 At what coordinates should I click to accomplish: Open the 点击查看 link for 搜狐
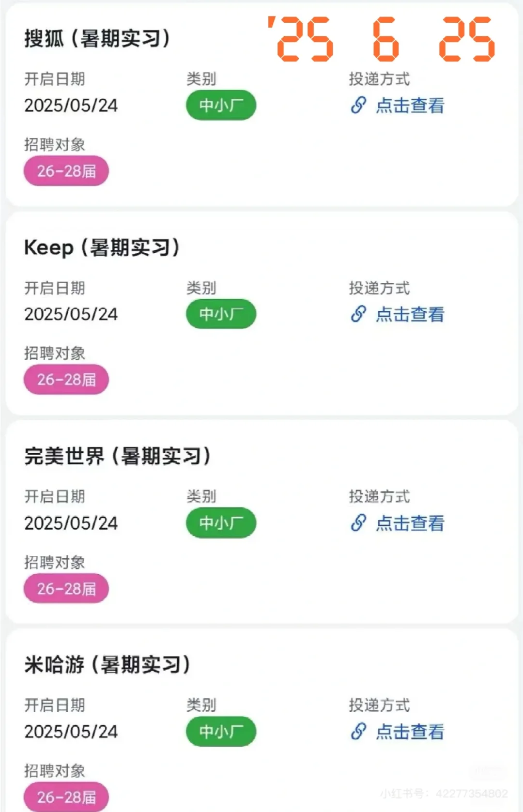(x=410, y=105)
